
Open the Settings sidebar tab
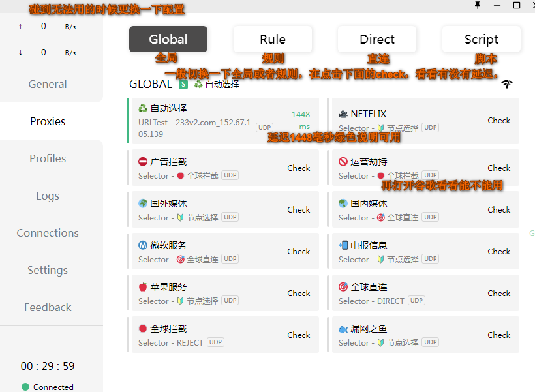pos(48,270)
